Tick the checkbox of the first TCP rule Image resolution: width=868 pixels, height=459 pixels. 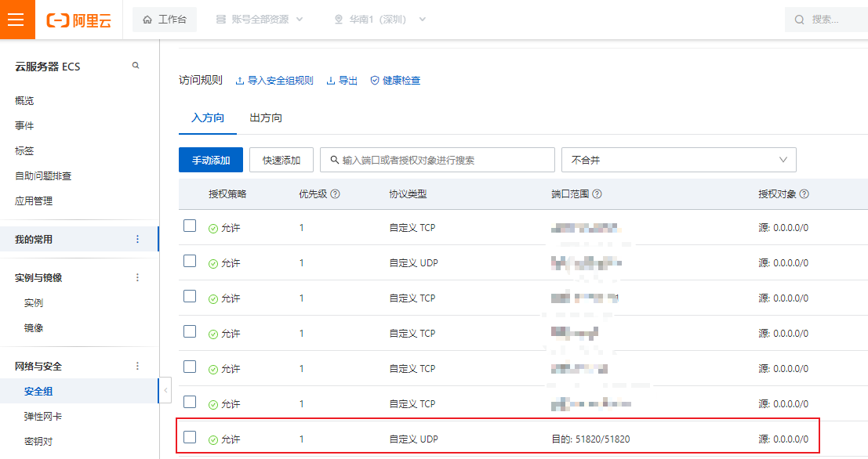point(190,226)
